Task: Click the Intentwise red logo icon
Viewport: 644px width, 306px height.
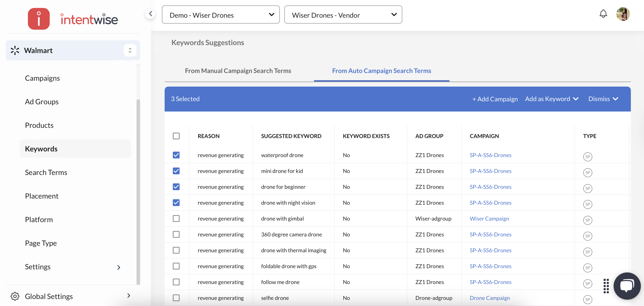Action: [x=39, y=19]
